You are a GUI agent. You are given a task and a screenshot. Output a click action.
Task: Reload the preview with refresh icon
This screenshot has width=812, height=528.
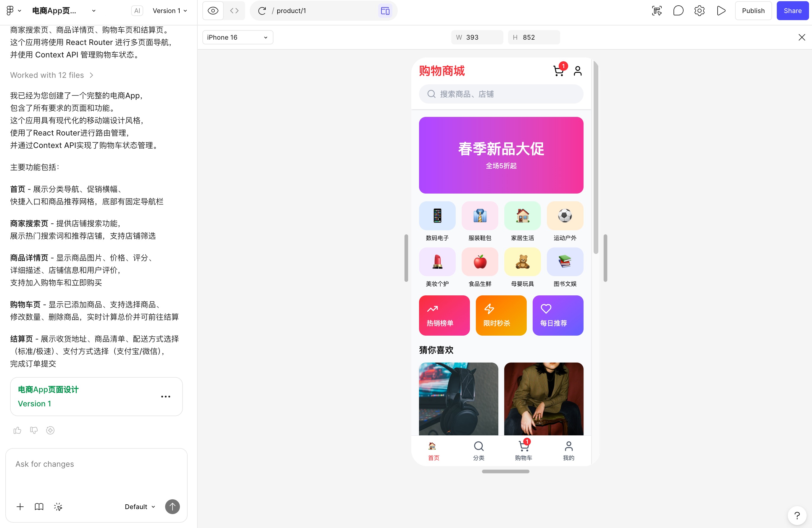pos(262,11)
